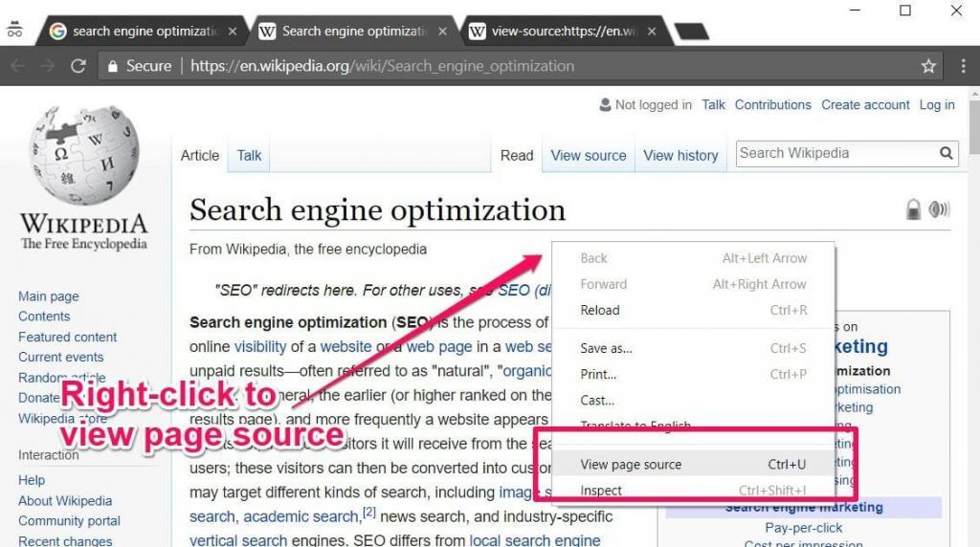This screenshot has width=980, height=547.
Task: Follow the web page link in the article
Action: click(x=438, y=346)
